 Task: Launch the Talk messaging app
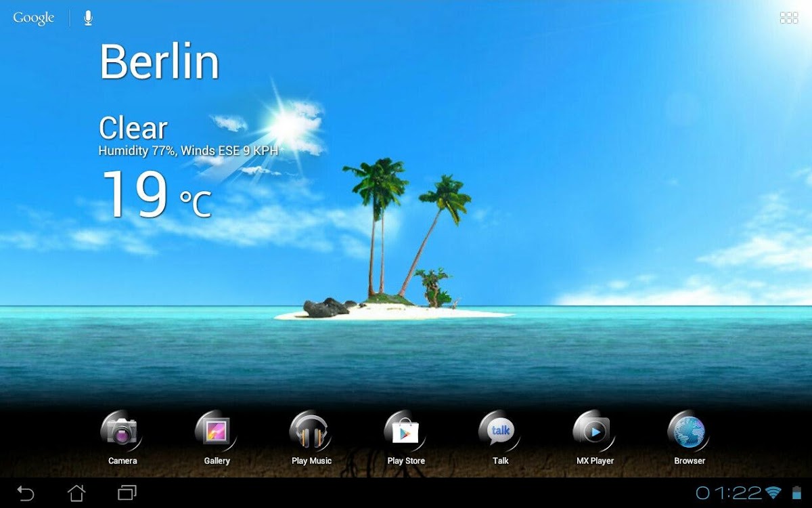pos(501,432)
